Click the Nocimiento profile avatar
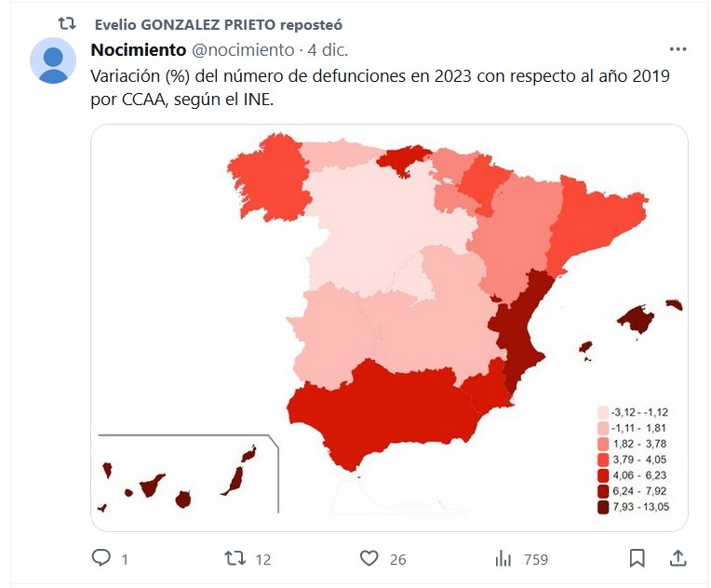This screenshot has height=588, width=711. tap(53, 61)
